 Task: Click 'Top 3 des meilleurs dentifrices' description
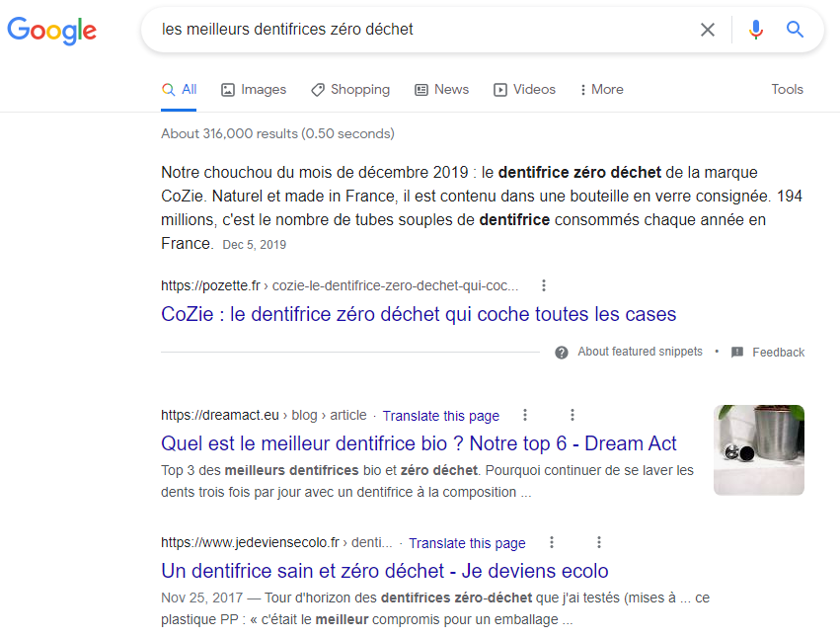(427, 481)
